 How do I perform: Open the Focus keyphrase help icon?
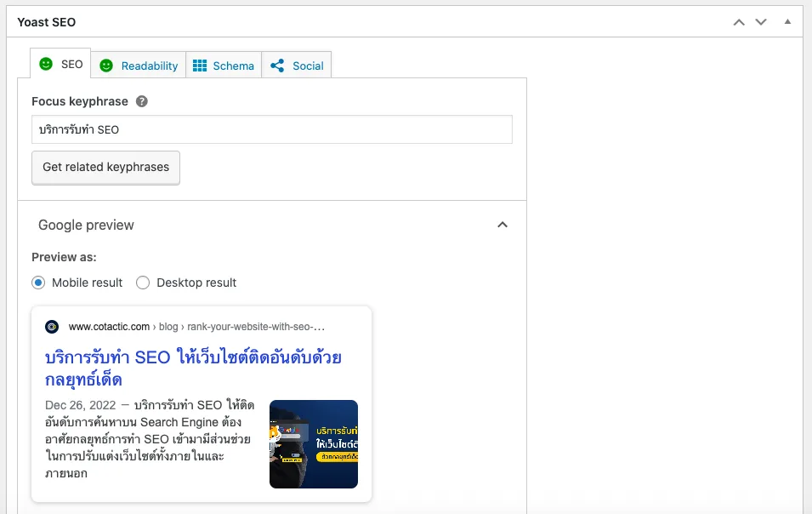pos(142,100)
